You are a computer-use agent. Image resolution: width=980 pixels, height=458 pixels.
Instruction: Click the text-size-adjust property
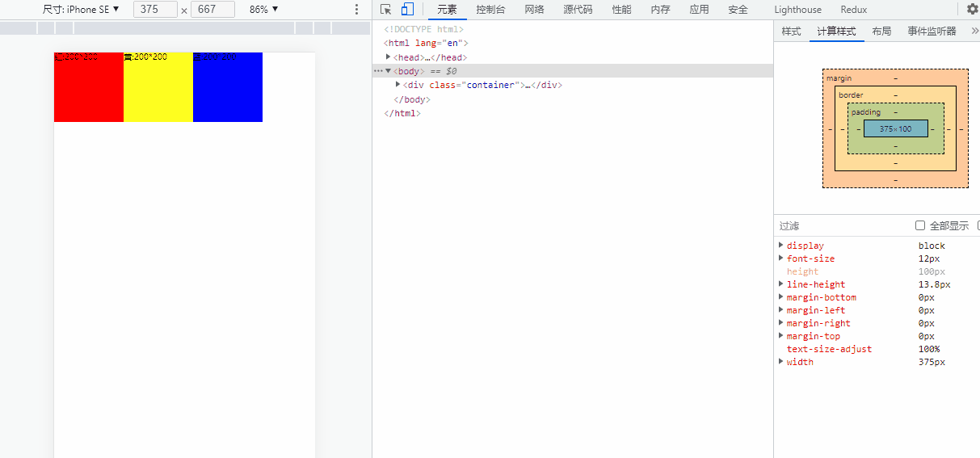pos(829,349)
